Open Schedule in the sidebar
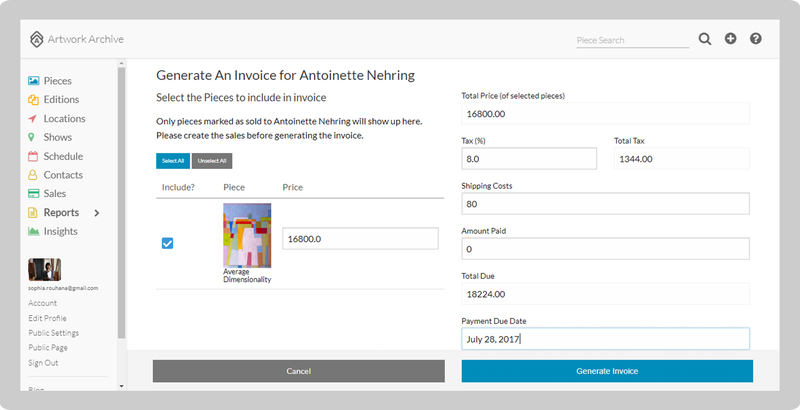Image resolution: width=800 pixels, height=410 pixels. coord(63,156)
